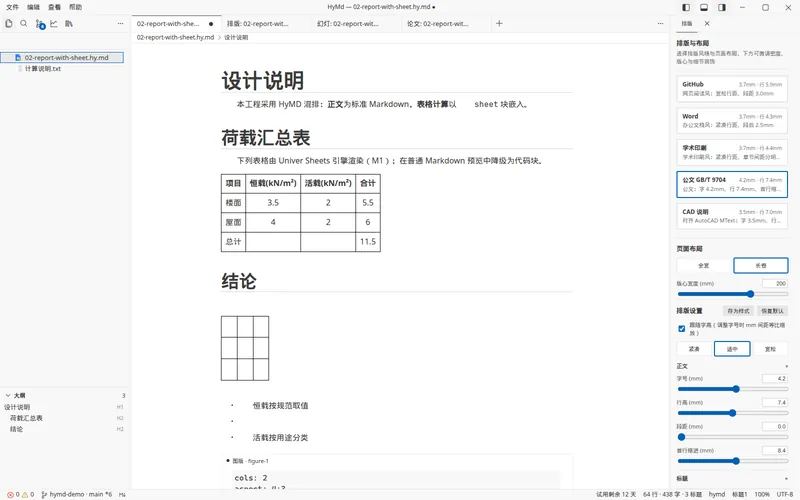Choose Word typesetting style card
Viewport: 800px width, 500px height.
point(732,120)
